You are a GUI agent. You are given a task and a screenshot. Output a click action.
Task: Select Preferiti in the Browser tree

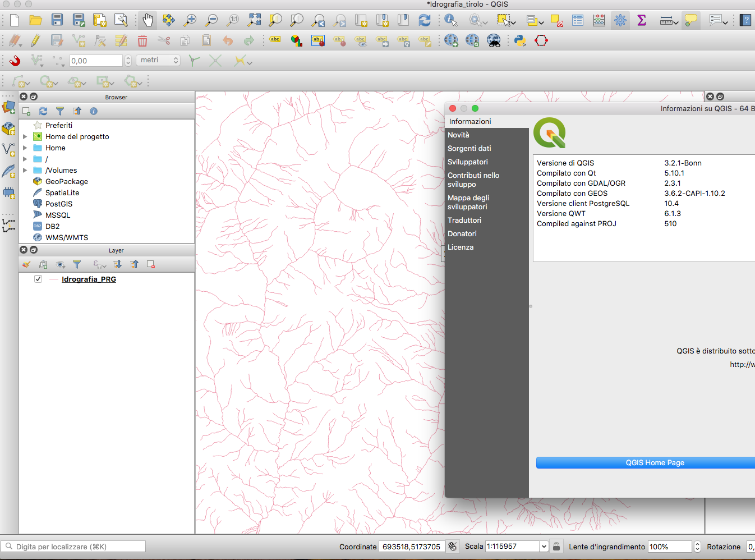pyautogui.click(x=59, y=125)
